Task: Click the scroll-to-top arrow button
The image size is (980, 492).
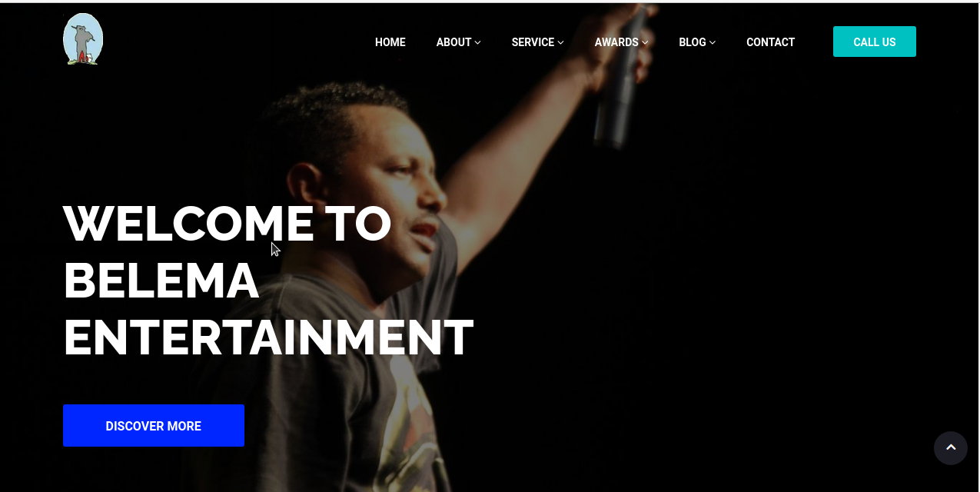Action: [951, 447]
